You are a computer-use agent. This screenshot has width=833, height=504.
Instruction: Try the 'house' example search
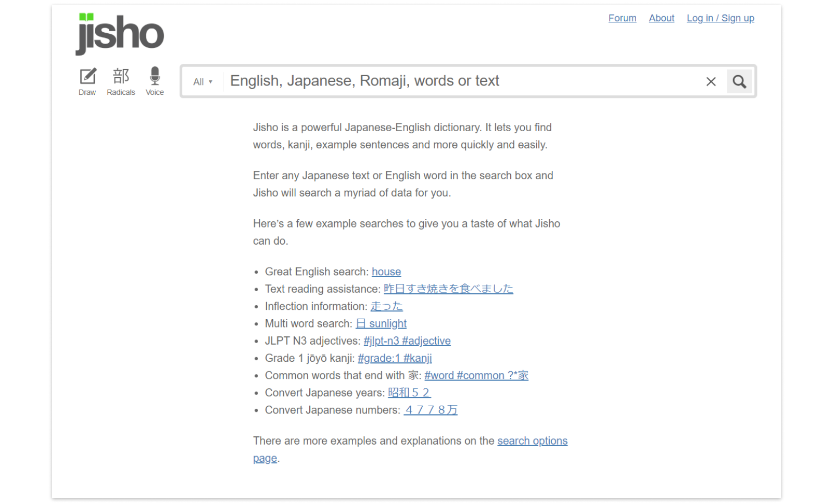[386, 272]
